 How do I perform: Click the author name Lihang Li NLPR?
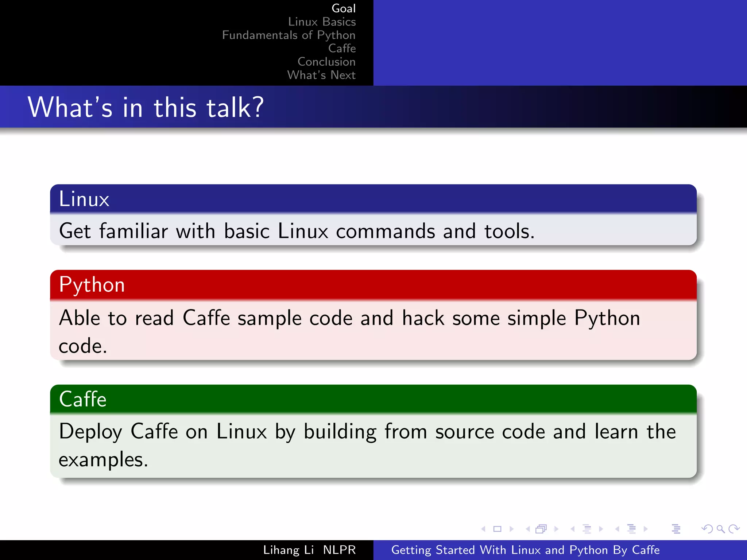coord(309,550)
